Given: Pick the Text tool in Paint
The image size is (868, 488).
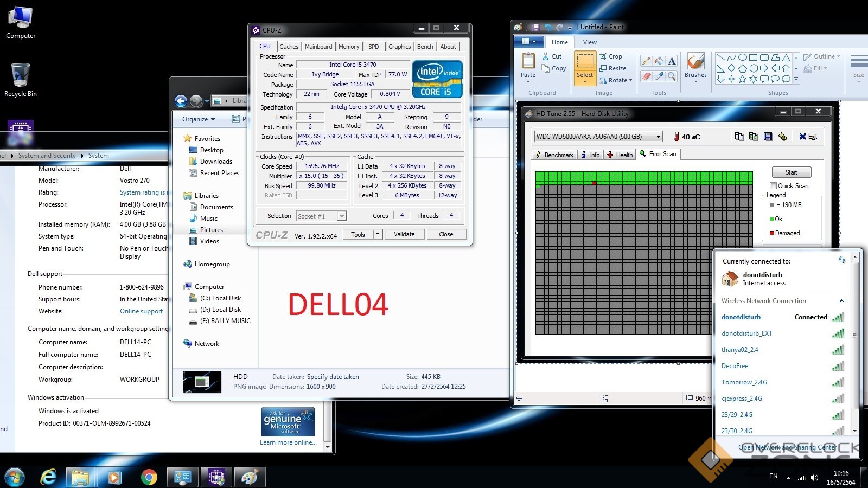Looking at the screenshot, I should point(672,61).
